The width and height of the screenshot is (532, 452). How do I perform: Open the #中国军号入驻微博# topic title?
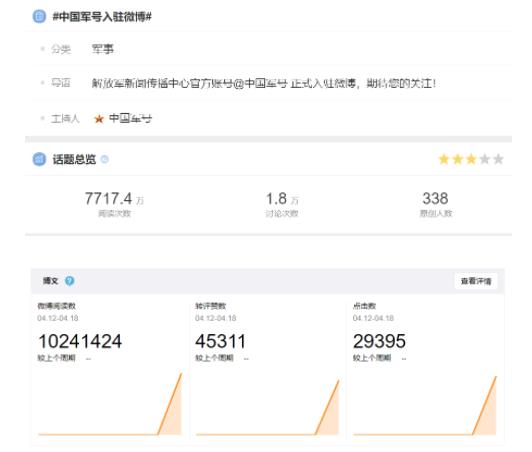point(102,16)
